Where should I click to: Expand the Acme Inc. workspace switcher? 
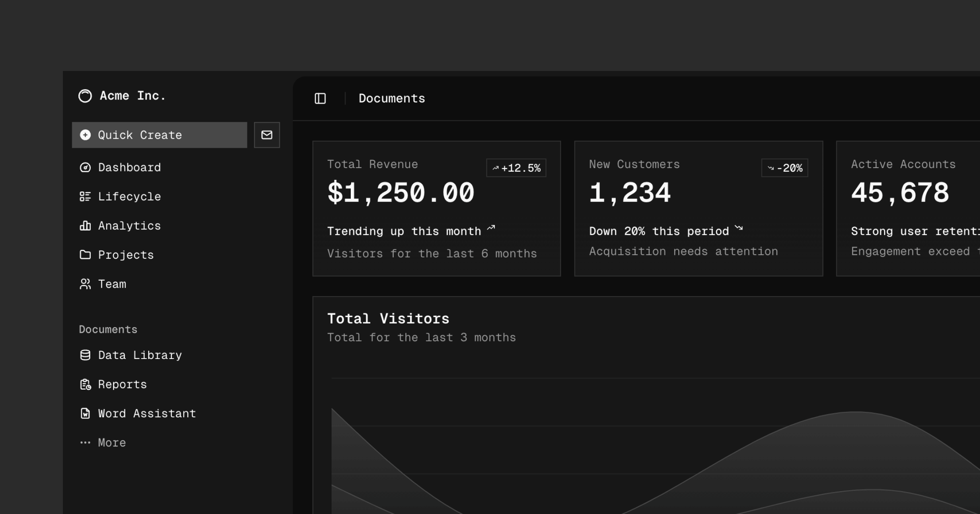pyautogui.click(x=121, y=95)
